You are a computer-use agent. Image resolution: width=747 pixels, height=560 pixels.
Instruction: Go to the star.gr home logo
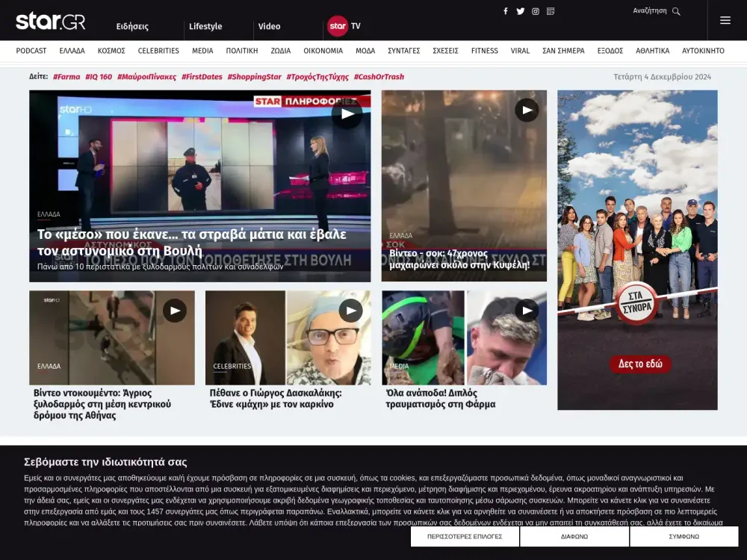[51, 21]
